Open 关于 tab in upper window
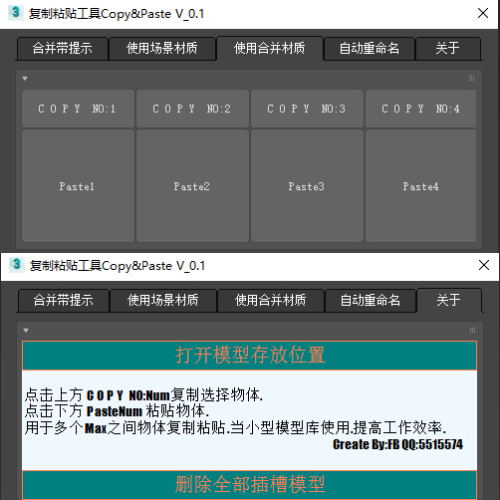500x500 pixels. click(448, 49)
